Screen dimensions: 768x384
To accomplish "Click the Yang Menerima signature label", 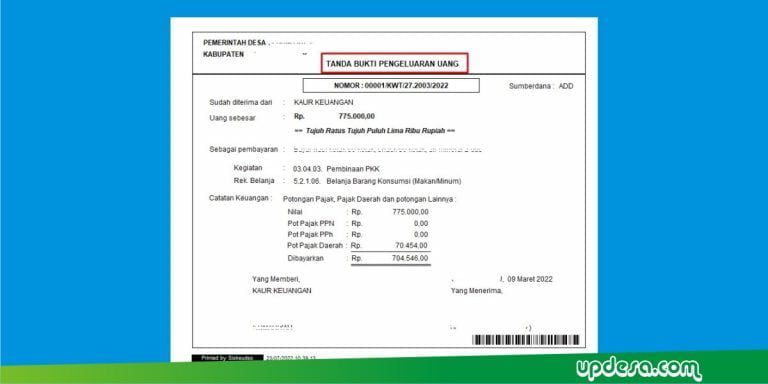I will point(477,291).
